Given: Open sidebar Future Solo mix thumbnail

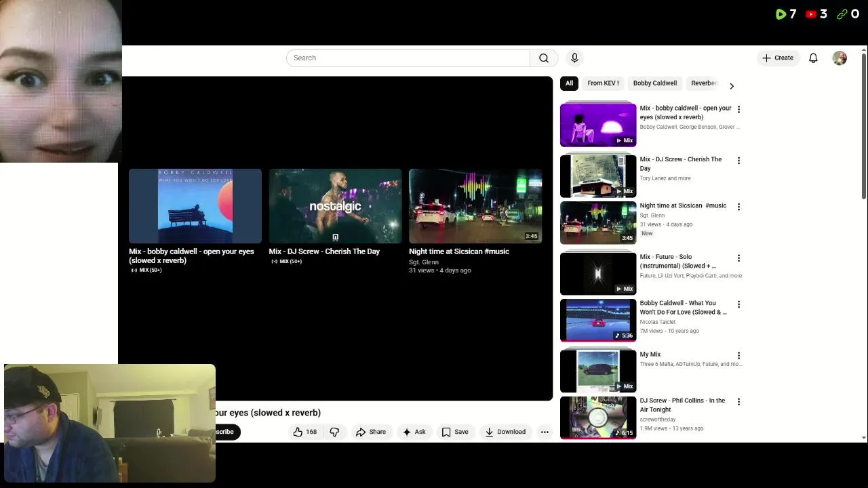Looking at the screenshot, I should pyautogui.click(x=598, y=274).
